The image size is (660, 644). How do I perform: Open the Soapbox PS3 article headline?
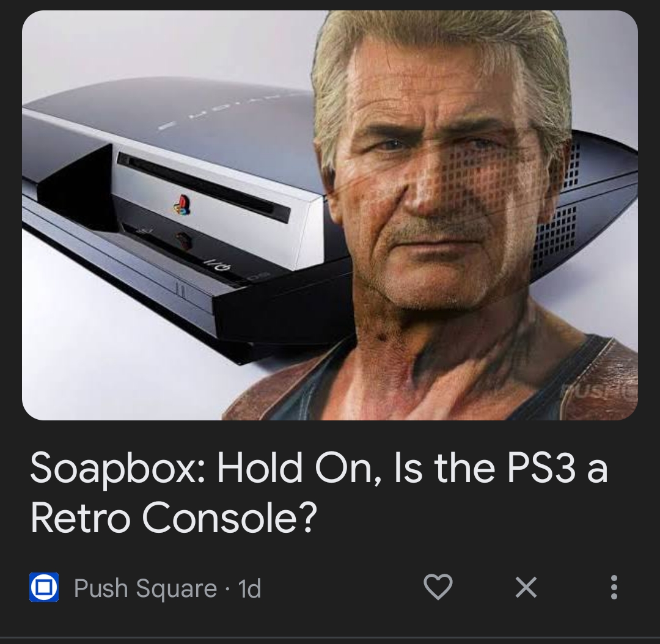(x=319, y=492)
